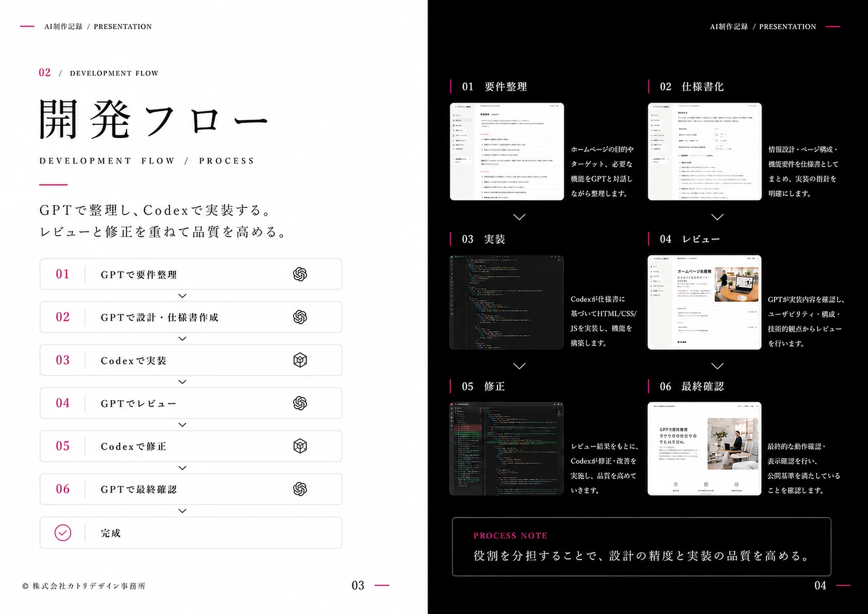Click the chevron below the Codexで修正 row
This screenshot has height=614, width=868.
click(x=182, y=467)
